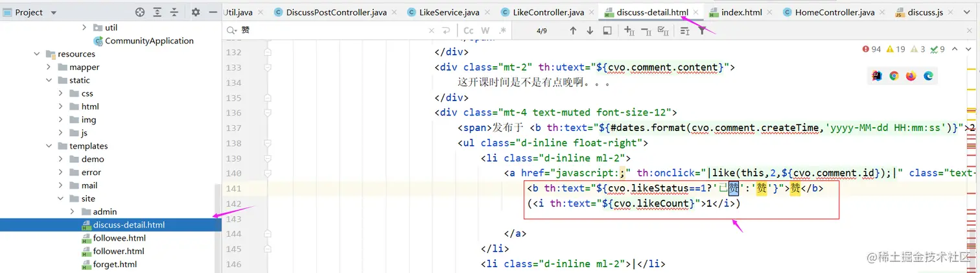Unselect the current occurrence

[x=646, y=30]
